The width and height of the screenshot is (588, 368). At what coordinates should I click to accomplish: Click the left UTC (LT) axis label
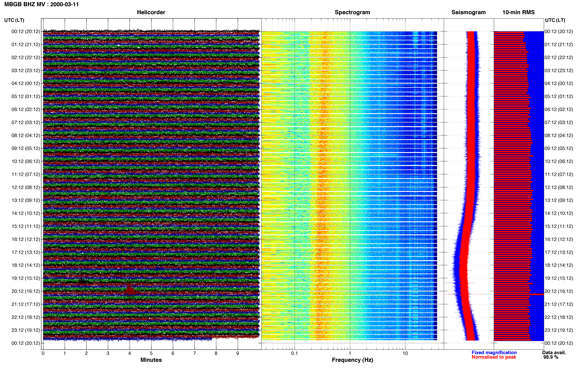pyautogui.click(x=14, y=20)
